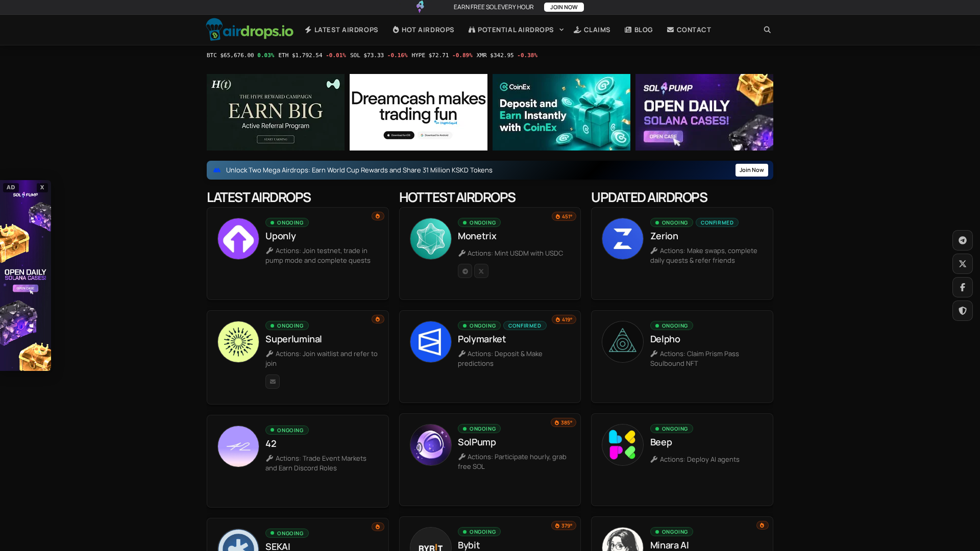This screenshot has height=551, width=980.
Task: Click the 379° heat badge on Bybit
Action: tap(563, 525)
